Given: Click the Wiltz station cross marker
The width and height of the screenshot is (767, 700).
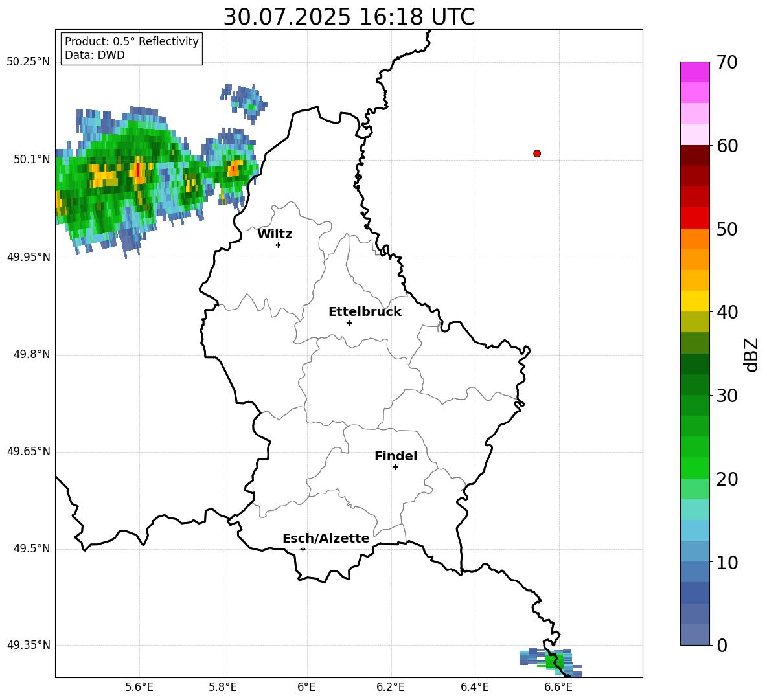Looking at the screenshot, I should click(279, 245).
